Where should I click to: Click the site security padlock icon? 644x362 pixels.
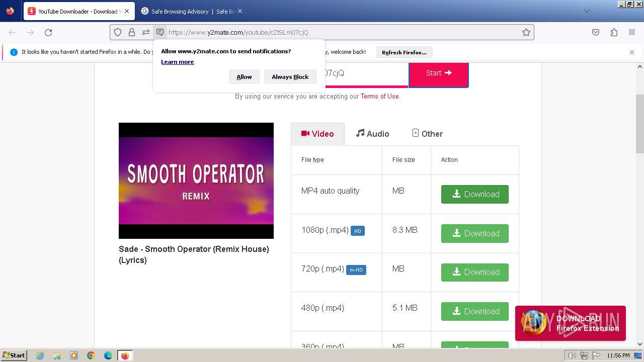(x=132, y=32)
